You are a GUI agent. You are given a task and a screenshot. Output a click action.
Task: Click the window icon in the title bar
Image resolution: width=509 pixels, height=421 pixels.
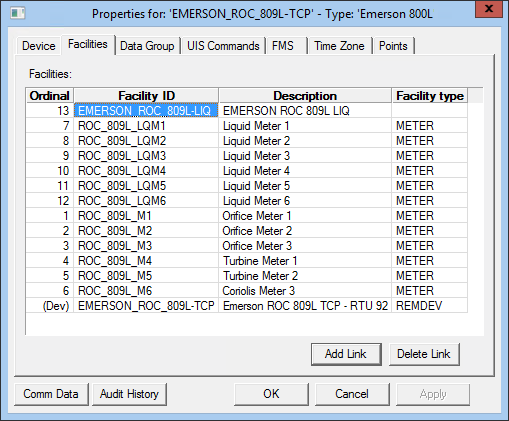pyautogui.click(x=17, y=13)
